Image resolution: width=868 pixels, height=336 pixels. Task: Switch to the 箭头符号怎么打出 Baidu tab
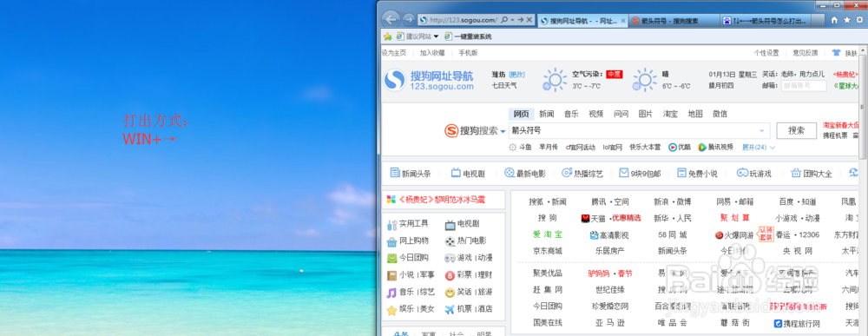766,21
